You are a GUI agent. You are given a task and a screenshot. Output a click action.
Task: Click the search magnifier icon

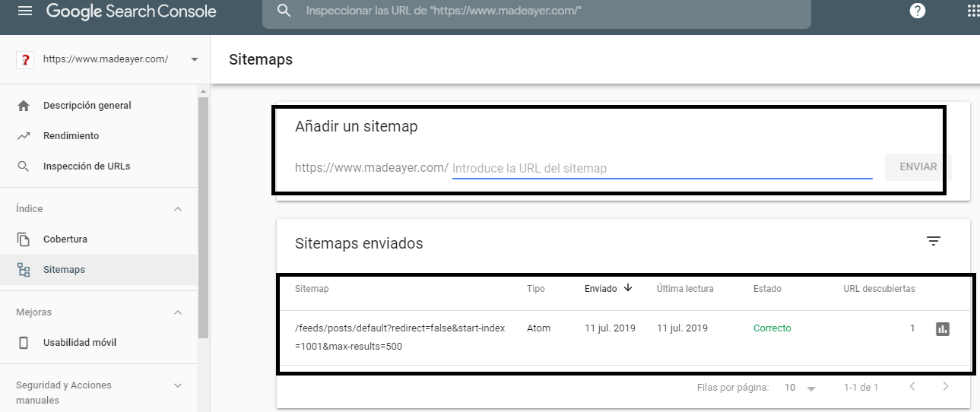pos(284,11)
